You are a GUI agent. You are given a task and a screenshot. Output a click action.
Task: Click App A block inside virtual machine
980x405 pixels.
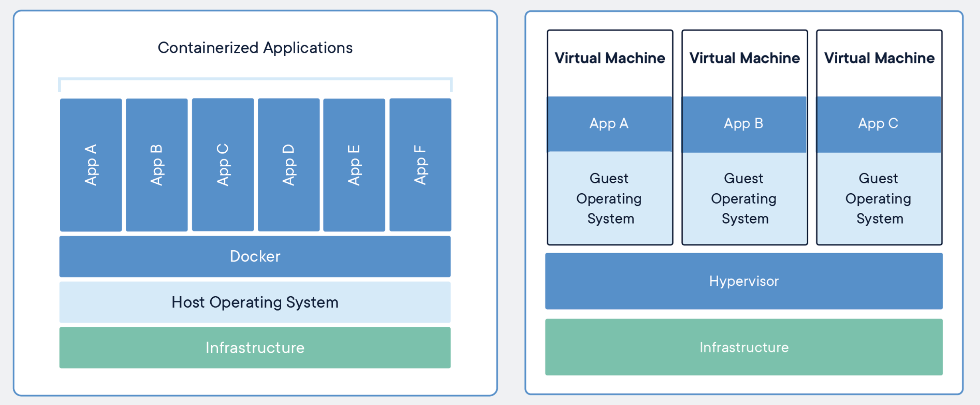tap(610, 124)
